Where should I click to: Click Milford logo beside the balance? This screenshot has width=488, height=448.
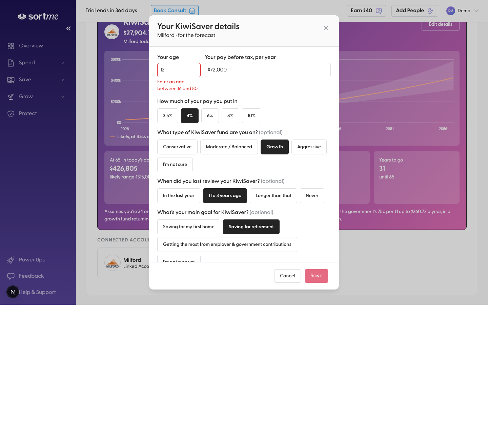112,32
